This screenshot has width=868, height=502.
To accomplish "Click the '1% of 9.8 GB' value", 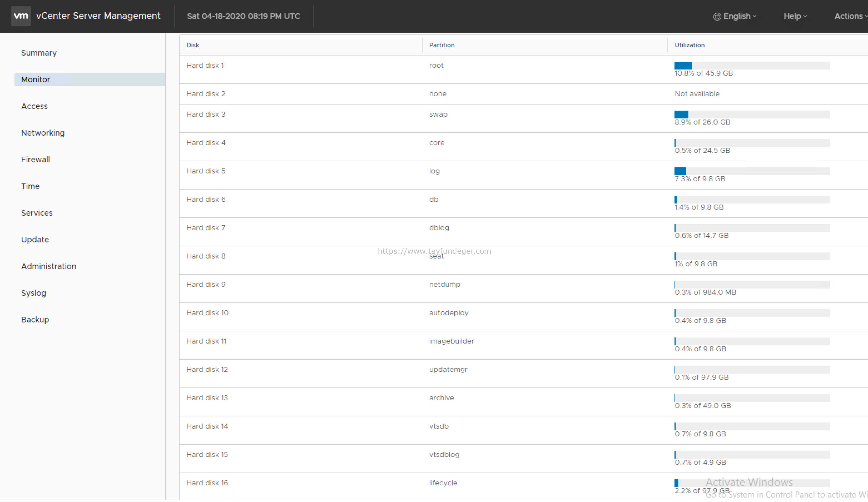I will [696, 264].
